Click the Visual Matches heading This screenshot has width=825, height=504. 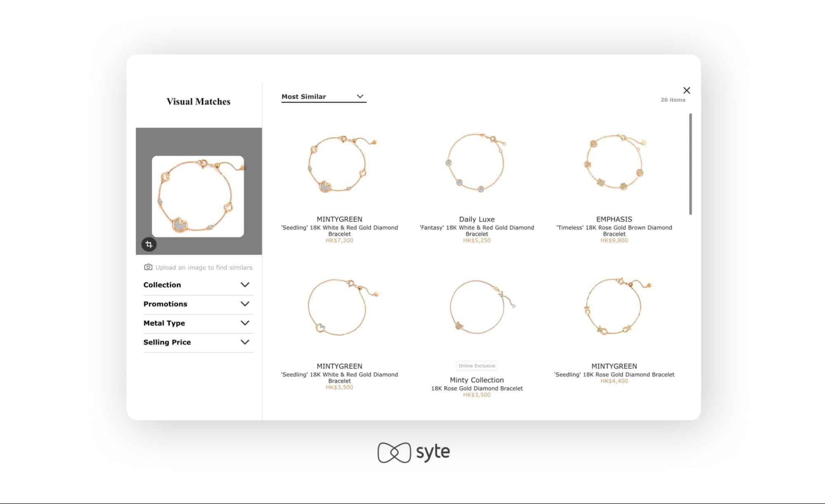tap(199, 101)
